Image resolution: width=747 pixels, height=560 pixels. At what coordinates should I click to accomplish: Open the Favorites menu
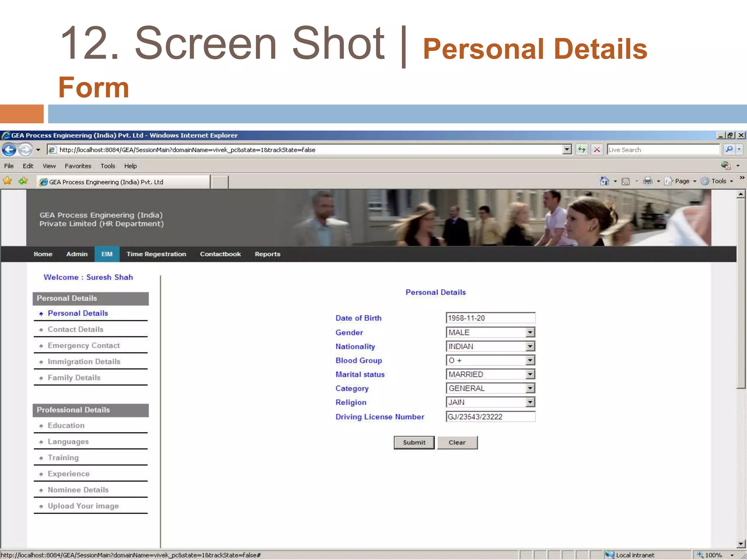pyautogui.click(x=78, y=166)
